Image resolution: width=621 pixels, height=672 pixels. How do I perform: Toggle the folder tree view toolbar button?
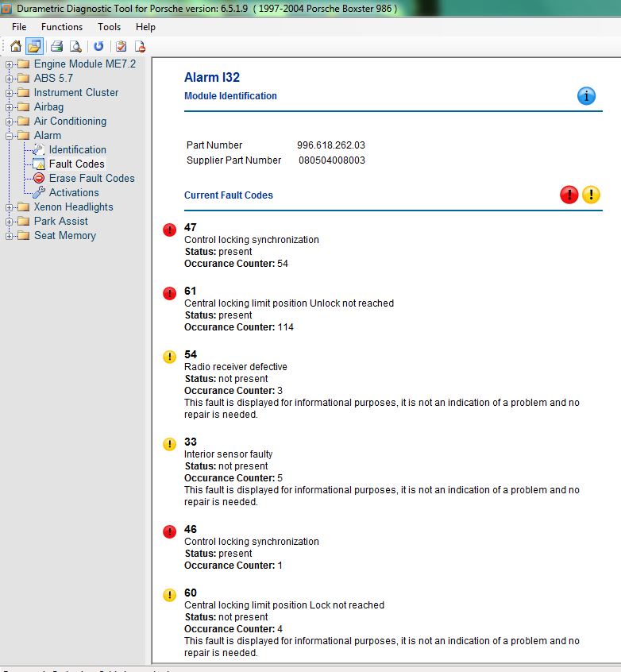coord(33,46)
